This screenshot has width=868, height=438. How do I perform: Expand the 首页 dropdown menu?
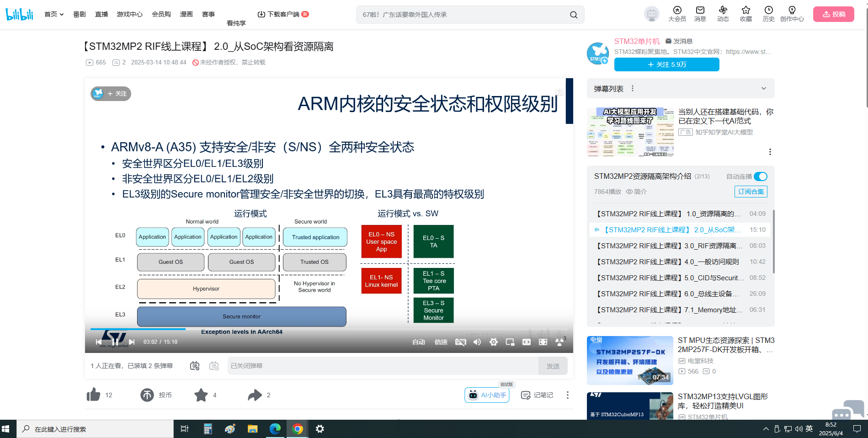(x=54, y=14)
